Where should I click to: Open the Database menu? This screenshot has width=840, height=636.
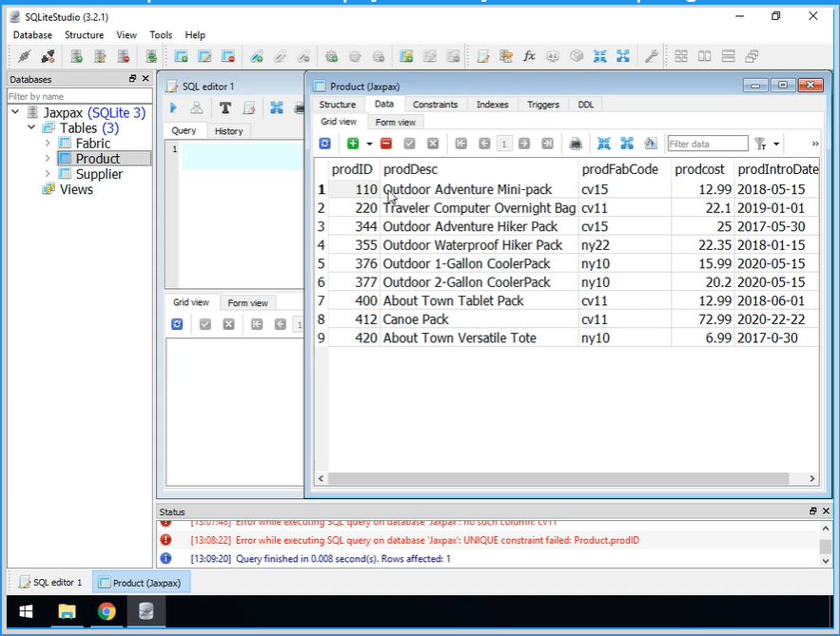(32, 35)
